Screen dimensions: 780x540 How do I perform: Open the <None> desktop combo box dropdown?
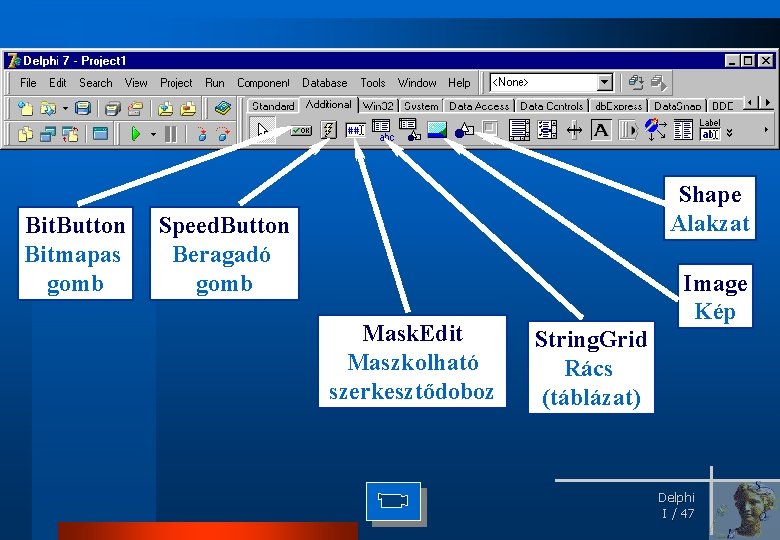tap(604, 82)
